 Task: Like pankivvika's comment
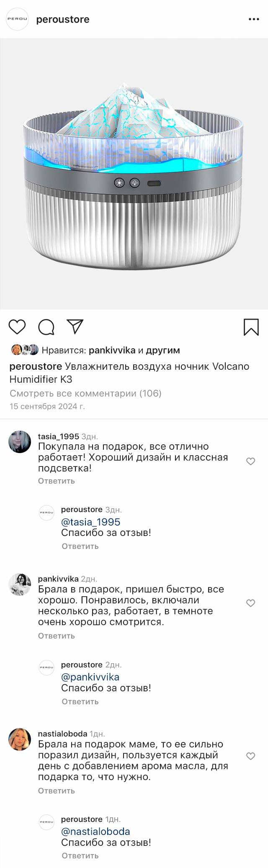(250, 603)
